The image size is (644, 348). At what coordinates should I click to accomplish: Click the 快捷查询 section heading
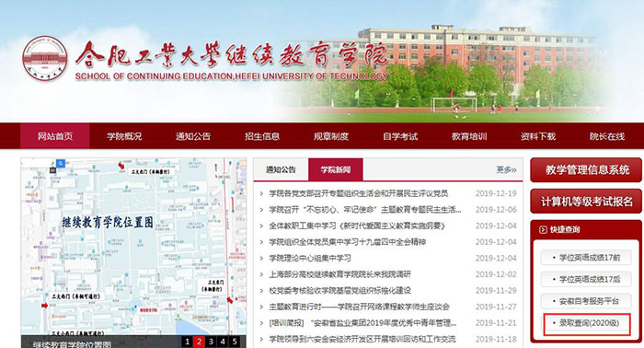[565, 229]
